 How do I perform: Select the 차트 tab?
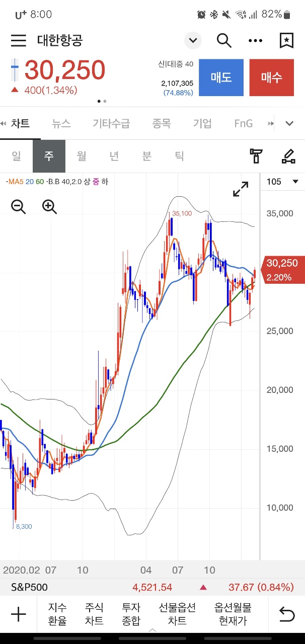tap(20, 123)
